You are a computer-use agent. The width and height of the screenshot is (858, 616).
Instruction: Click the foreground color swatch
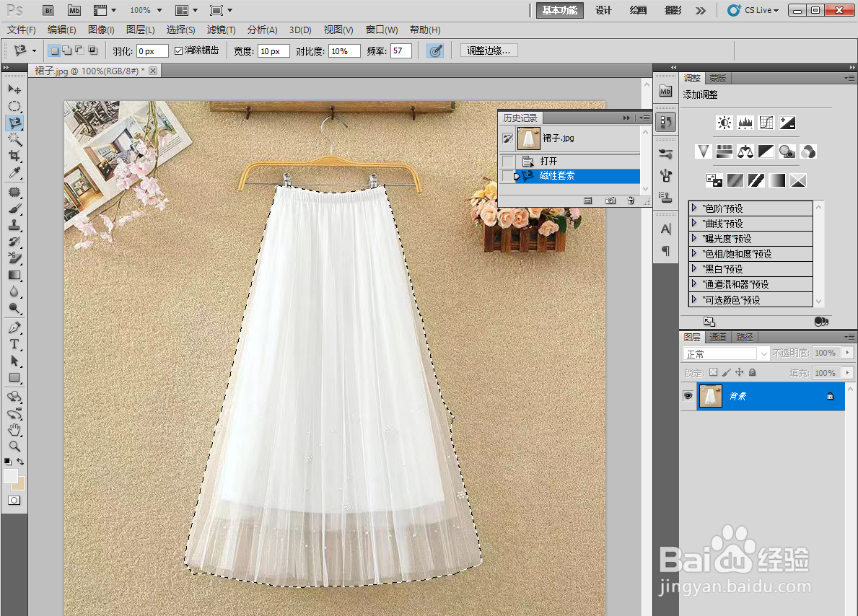click(10, 476)
